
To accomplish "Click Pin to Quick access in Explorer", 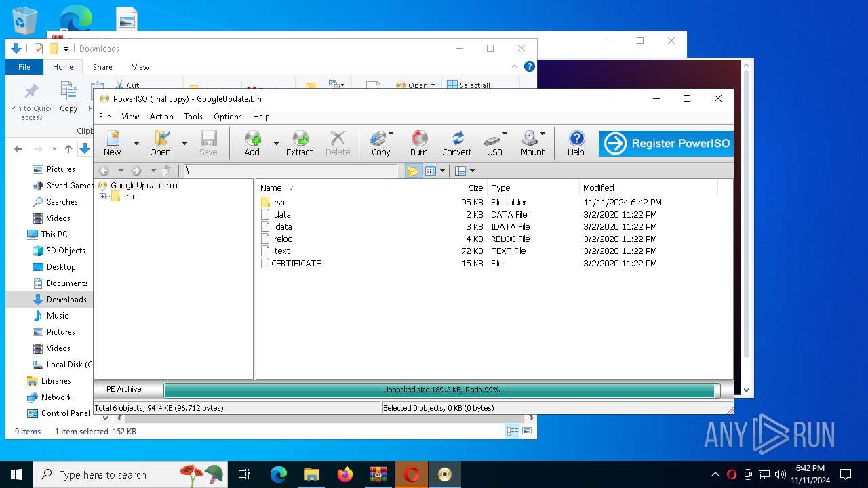I will click(x=31, y=102).
